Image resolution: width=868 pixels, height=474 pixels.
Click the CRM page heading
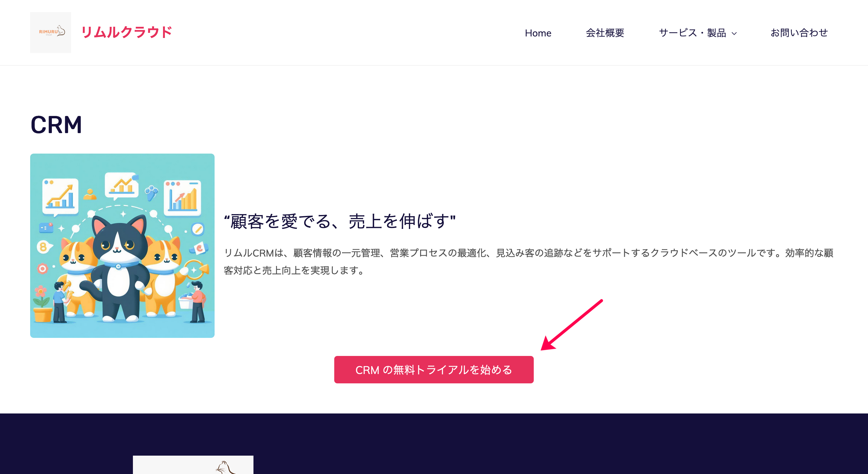tap(56, 125)
